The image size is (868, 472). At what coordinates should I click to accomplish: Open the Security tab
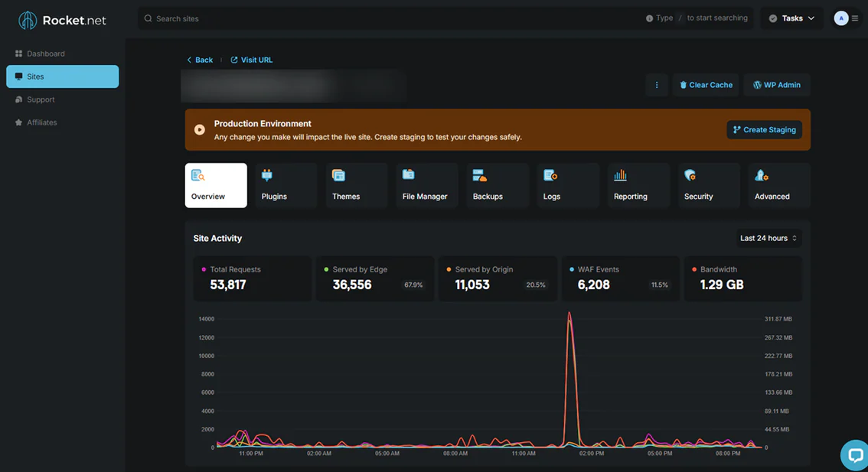point(709,185)
